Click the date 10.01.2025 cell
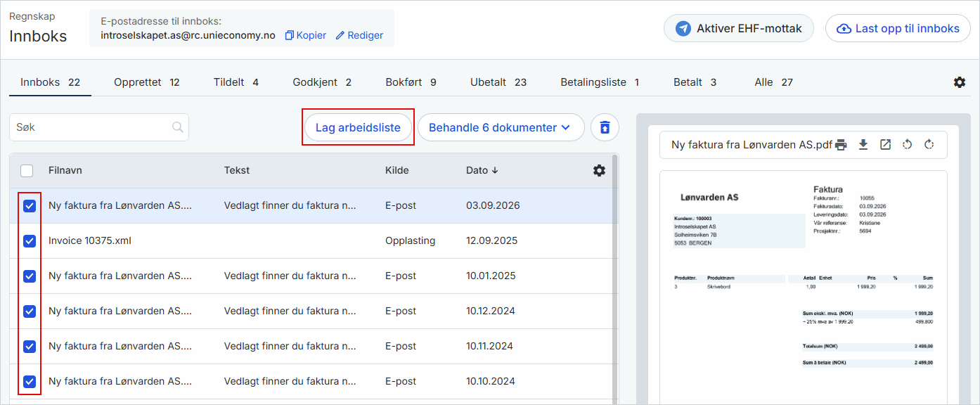 click(x=491, y=276)
